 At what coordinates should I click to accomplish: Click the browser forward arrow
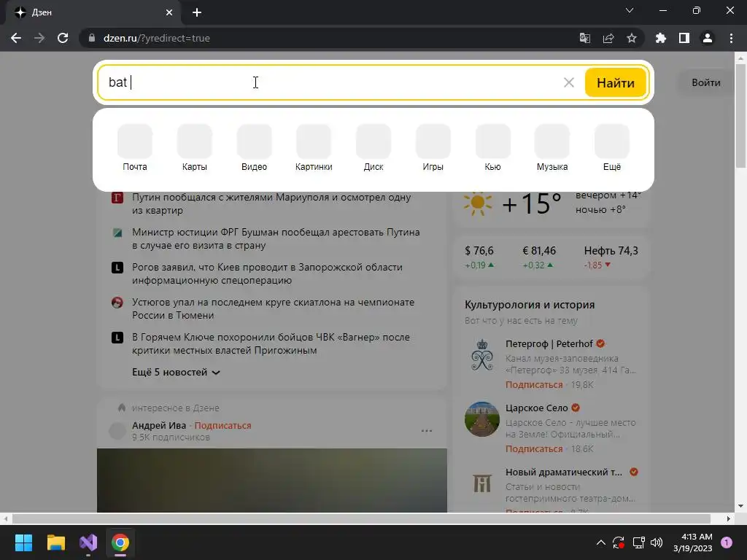(x=39, y=38)
